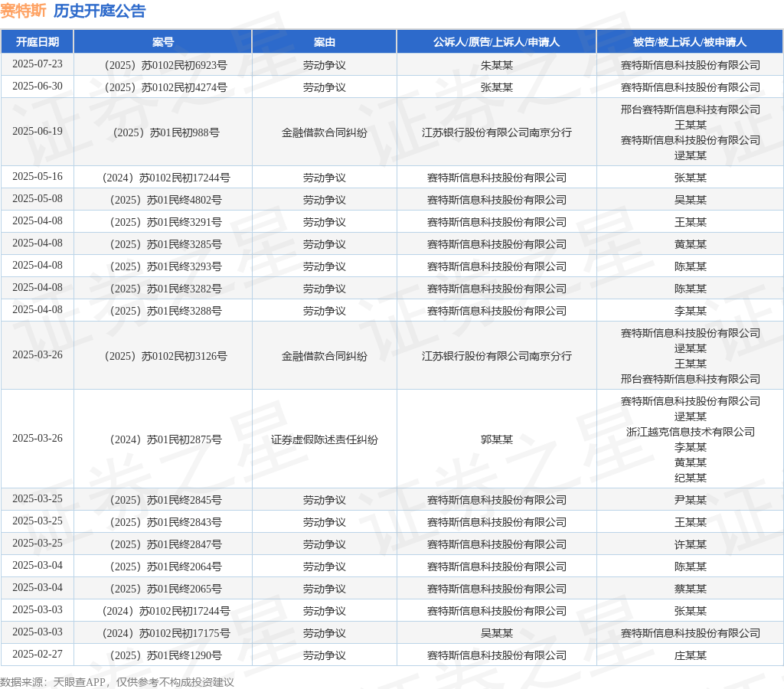Image resolution: width=784 pixels, height=689 pixels.
Task: Select case number (2025)苏01民终3291号
Action: click(x=163, y=222)
